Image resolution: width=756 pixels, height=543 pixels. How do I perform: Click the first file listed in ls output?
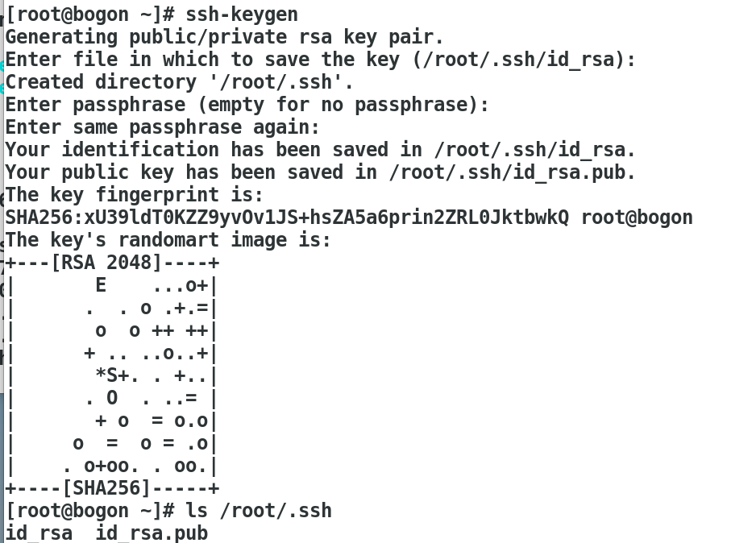tap(39, 533)
